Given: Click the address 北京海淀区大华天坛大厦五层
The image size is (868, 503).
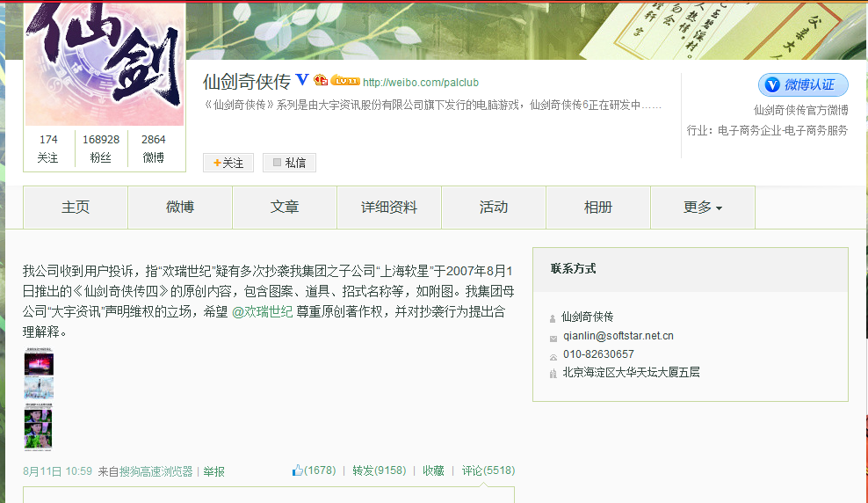Looking at the screenshot, I should click(631, 372).
